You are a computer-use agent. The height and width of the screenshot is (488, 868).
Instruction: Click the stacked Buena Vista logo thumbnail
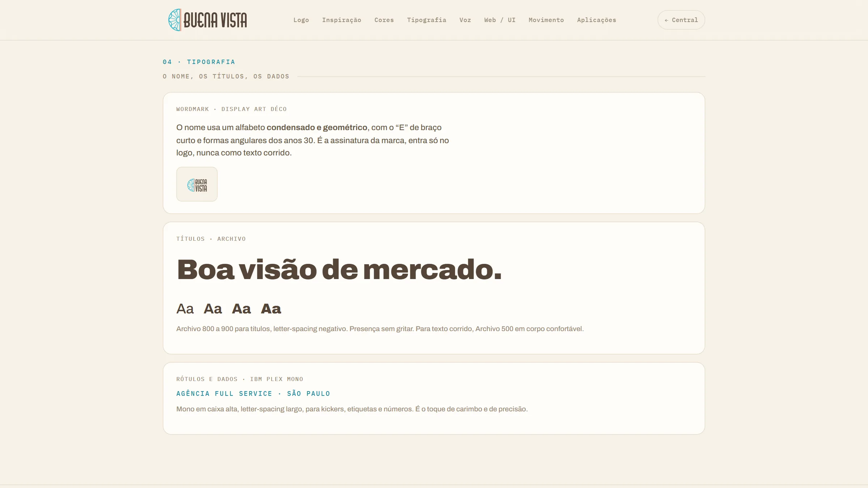(197, 184)
